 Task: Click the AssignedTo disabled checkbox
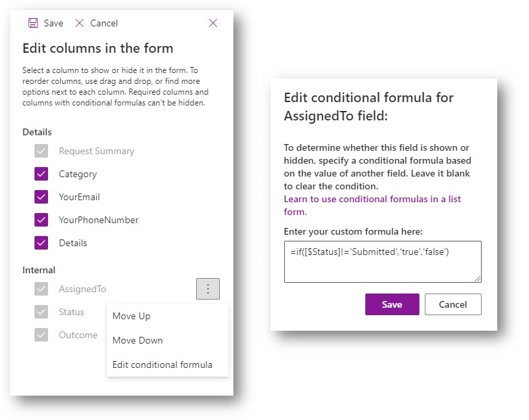click(41, 289)
